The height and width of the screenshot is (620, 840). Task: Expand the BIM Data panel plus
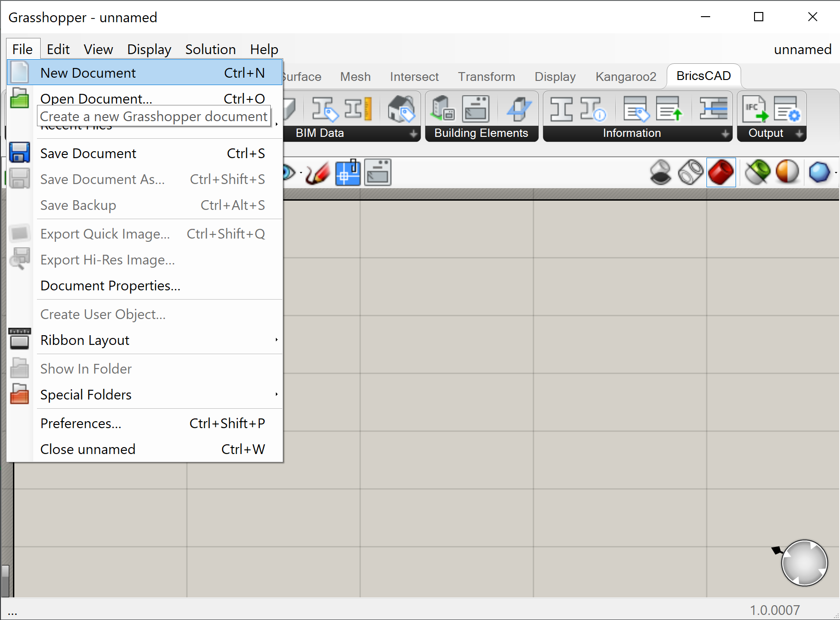click(414, 134)
